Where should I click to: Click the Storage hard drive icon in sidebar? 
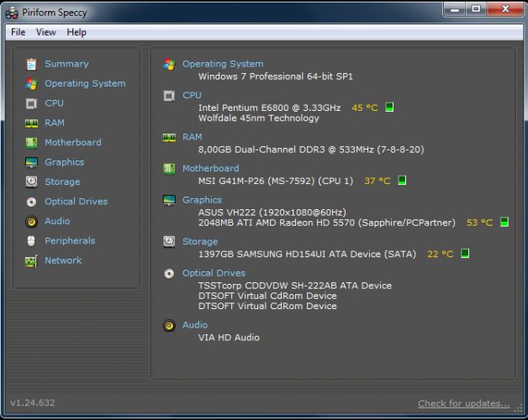click(32, 182)
